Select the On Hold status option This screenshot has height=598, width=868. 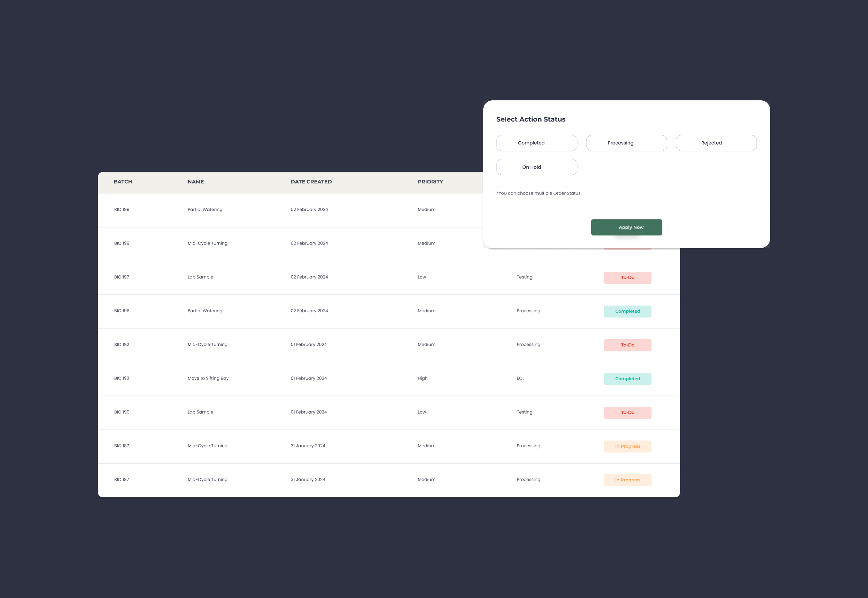(536, 167)
